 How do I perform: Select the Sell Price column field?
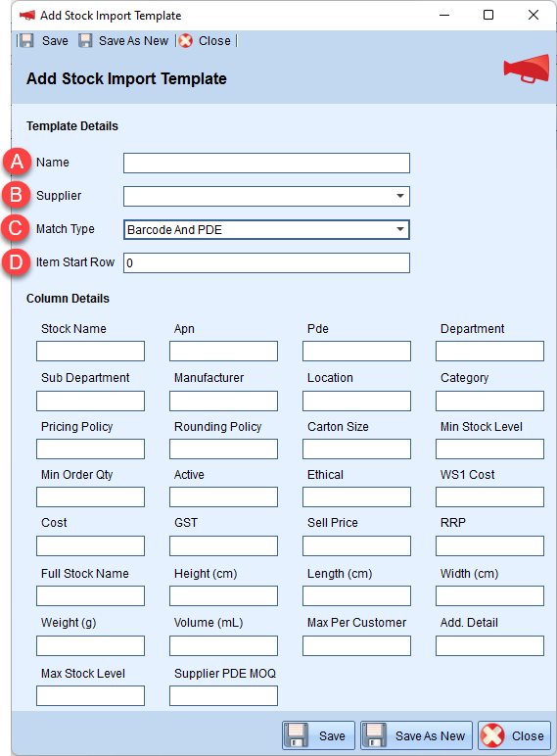356,545
